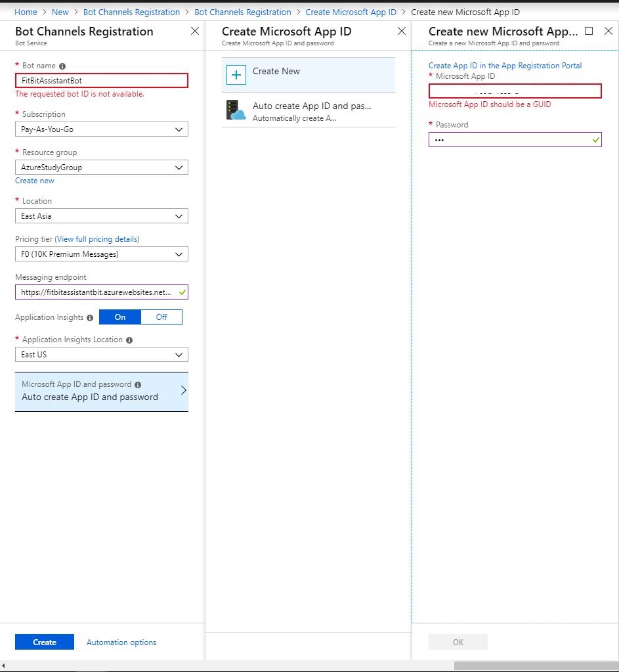Select the Create New option
Image resolution: width=619 pixels, height=672 pixels.
[309, 75]
